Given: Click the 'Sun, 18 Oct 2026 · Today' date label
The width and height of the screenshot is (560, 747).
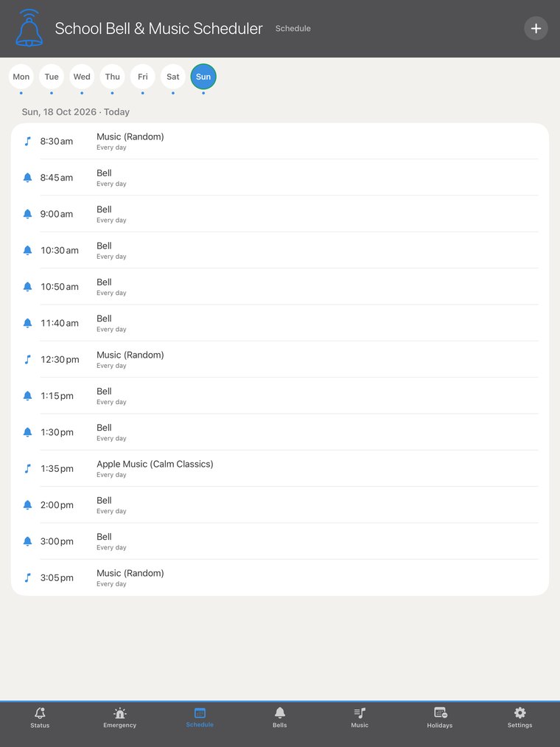Looking at the screenshot, I should 76,112.
